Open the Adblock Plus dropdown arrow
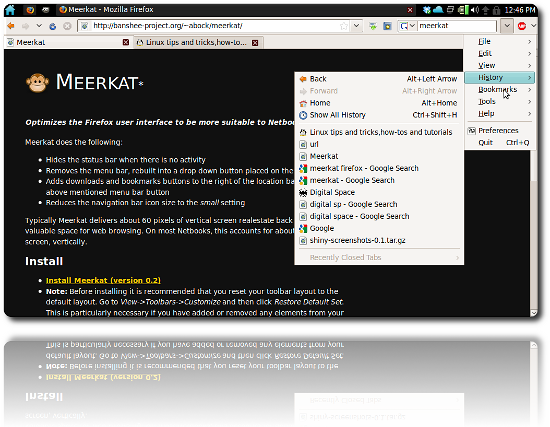This screenshot has height=427, width=550. (534, 26)
